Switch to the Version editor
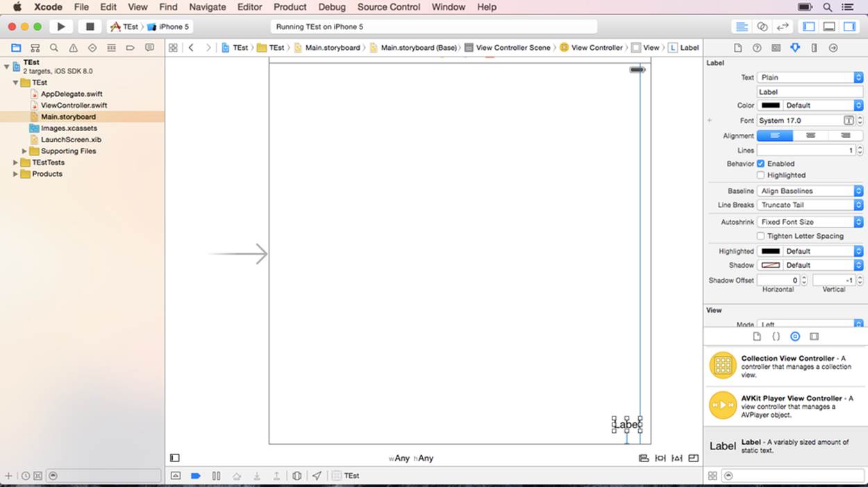Image resolution: width=868 pixels, height=487 pixels. coord(783,26)
